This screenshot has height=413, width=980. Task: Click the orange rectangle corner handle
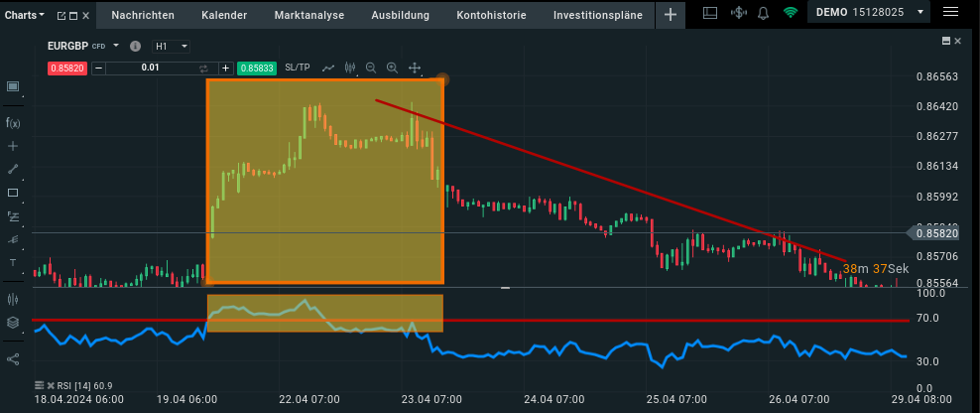[x=443, y=79]
